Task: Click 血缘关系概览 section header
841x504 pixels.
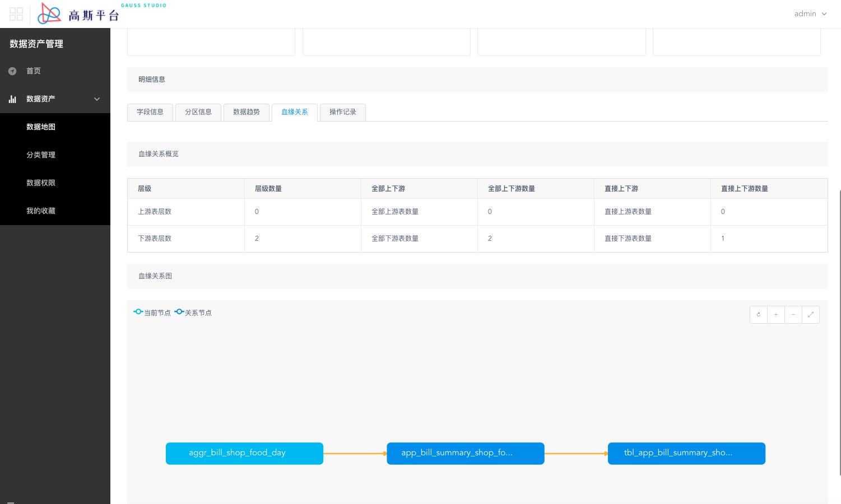Action: click(x=477, y=154)
